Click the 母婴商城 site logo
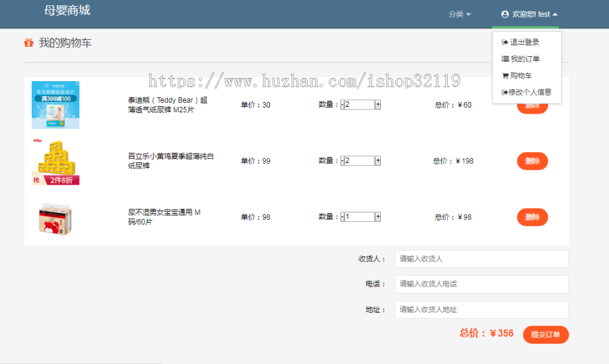Screen dimensions: 609x364 [x=67, y=11]
